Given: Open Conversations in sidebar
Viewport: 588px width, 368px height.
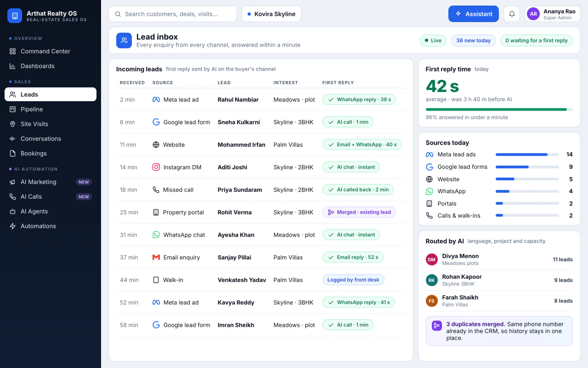Looking at the screenshot, I should (x=50, y=139).
